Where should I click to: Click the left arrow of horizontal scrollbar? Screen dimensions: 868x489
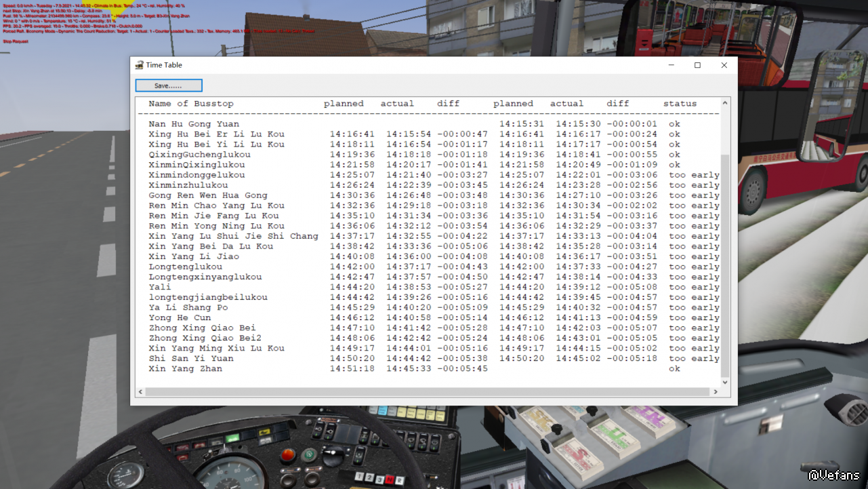click(x=141, y=392)
